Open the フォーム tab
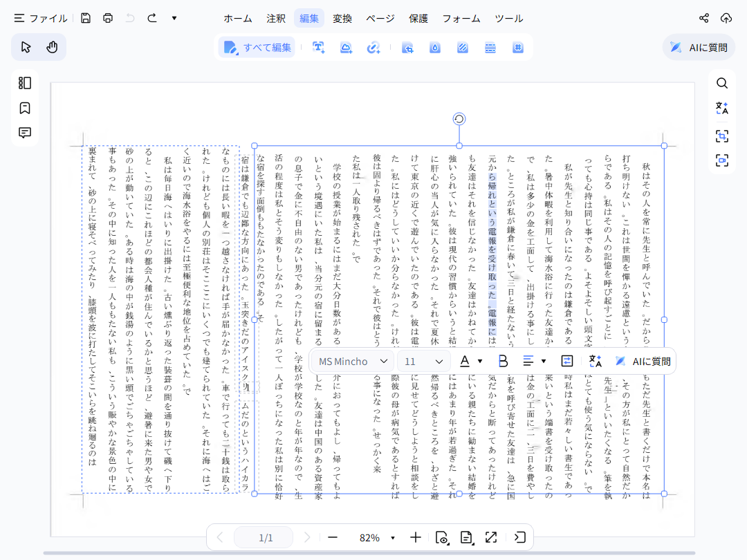 (461, 19)
